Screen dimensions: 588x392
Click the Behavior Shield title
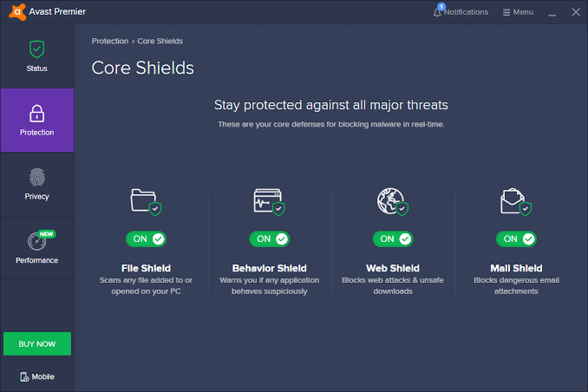coord(269,268)
